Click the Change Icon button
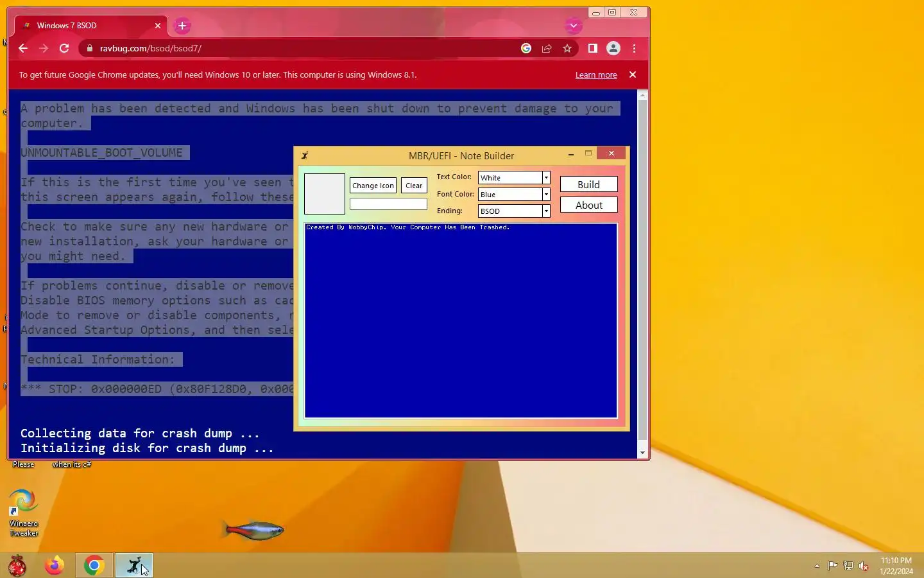 [373, 186]
